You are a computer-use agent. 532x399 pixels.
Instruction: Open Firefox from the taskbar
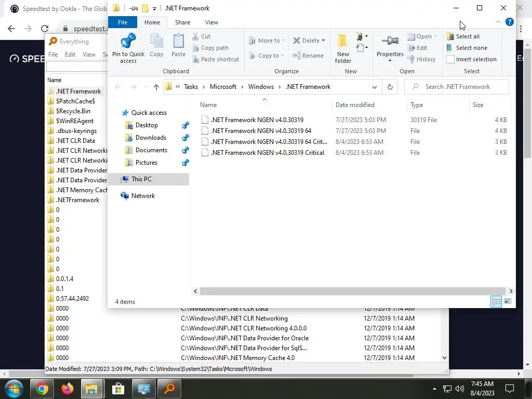click(68, 389)
